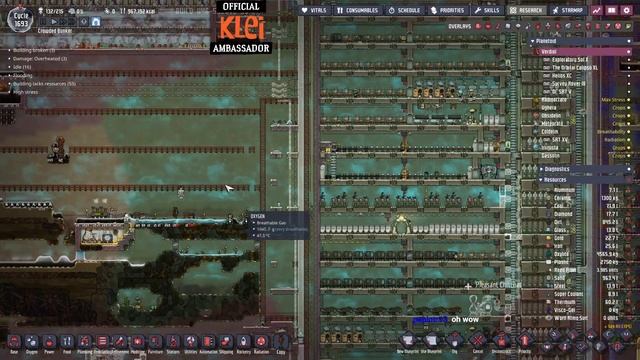Open the Consumables screen

pyautogui.click(x=358, y=10)
